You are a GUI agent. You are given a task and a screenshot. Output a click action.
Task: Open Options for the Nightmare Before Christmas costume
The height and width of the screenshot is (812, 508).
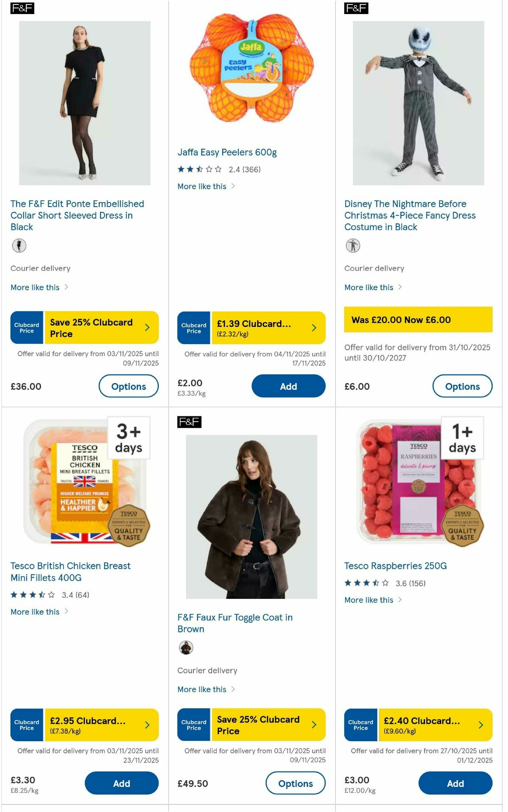click(463, 386)
